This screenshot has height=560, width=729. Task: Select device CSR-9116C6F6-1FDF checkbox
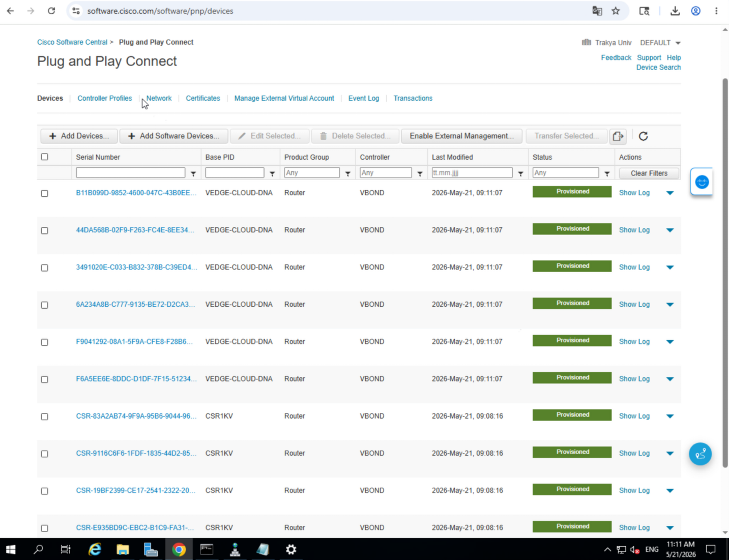click(x=45, y=454)
